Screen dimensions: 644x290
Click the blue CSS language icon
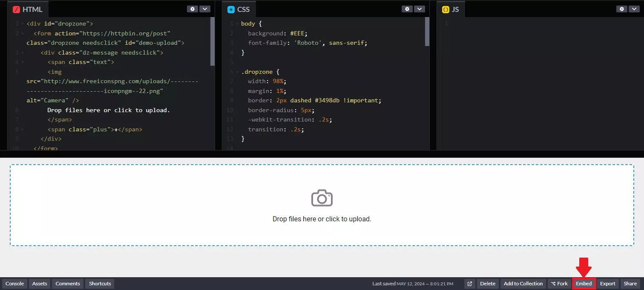(230, 9)
